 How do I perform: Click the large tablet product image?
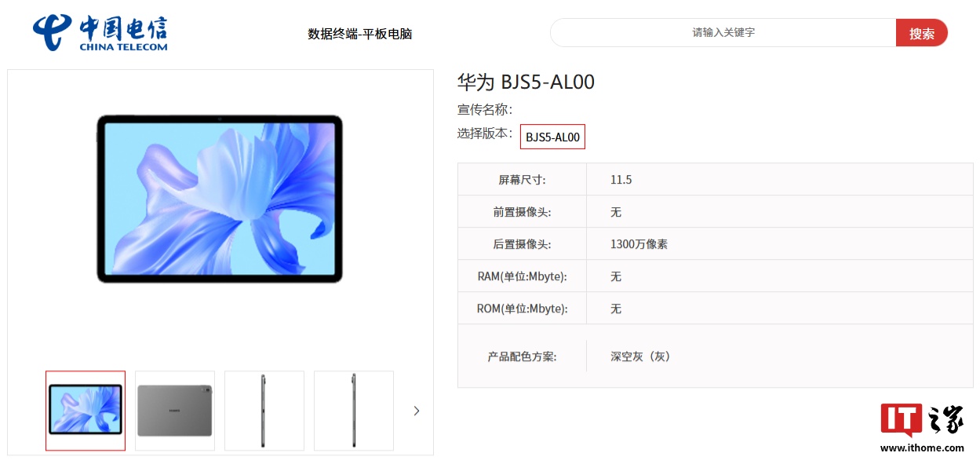[x=220, y=199]
